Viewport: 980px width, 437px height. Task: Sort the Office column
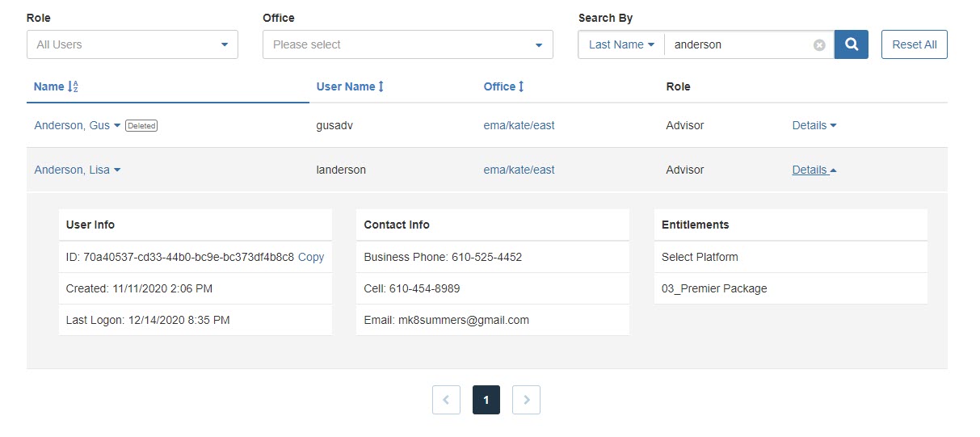pos(521,86)
